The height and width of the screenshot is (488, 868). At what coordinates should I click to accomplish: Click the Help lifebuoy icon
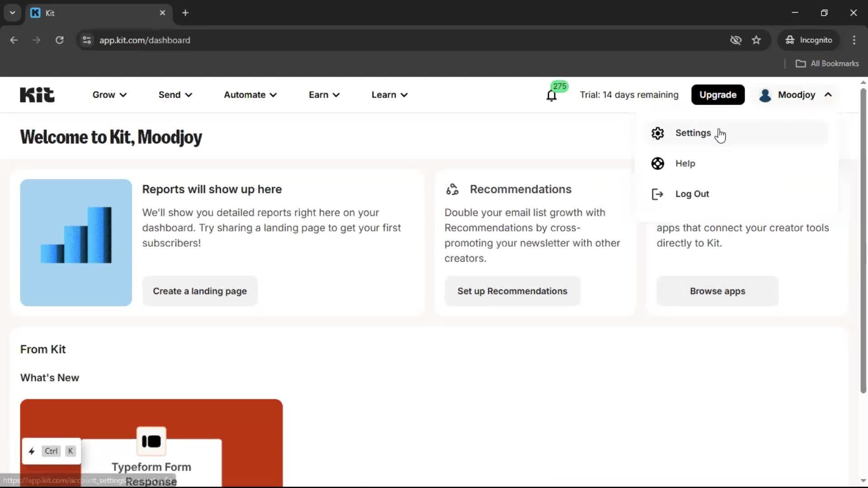click(657, 164)
